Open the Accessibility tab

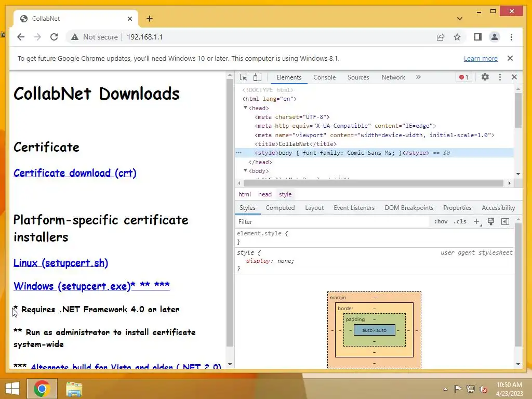(x=498, y=208)
